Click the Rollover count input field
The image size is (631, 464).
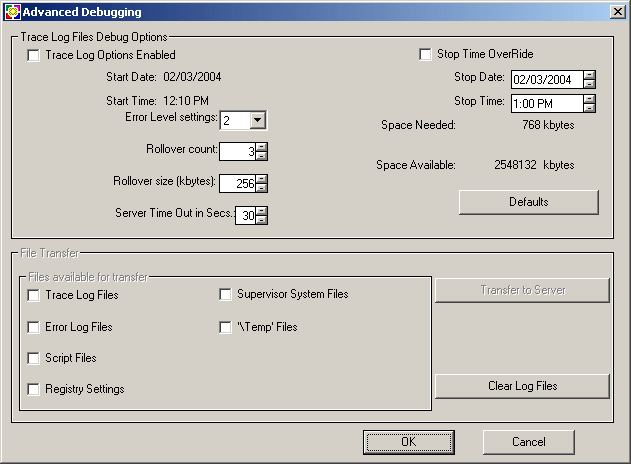[238, 152]
